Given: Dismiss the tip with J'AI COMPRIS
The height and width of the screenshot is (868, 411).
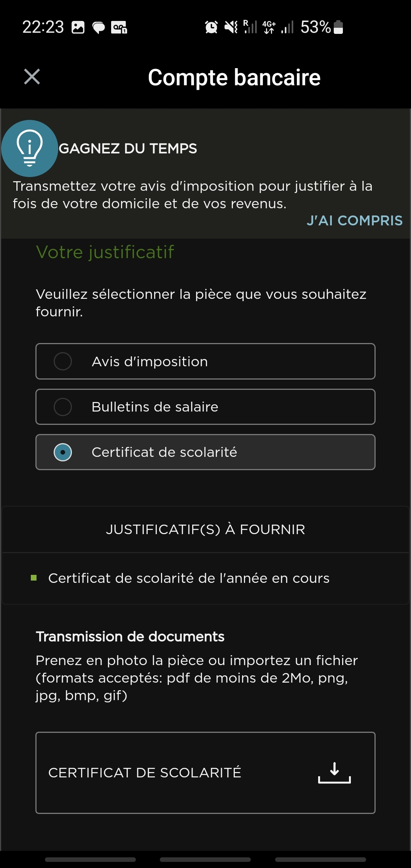Looking at the screenshot, I should [354, 220].
